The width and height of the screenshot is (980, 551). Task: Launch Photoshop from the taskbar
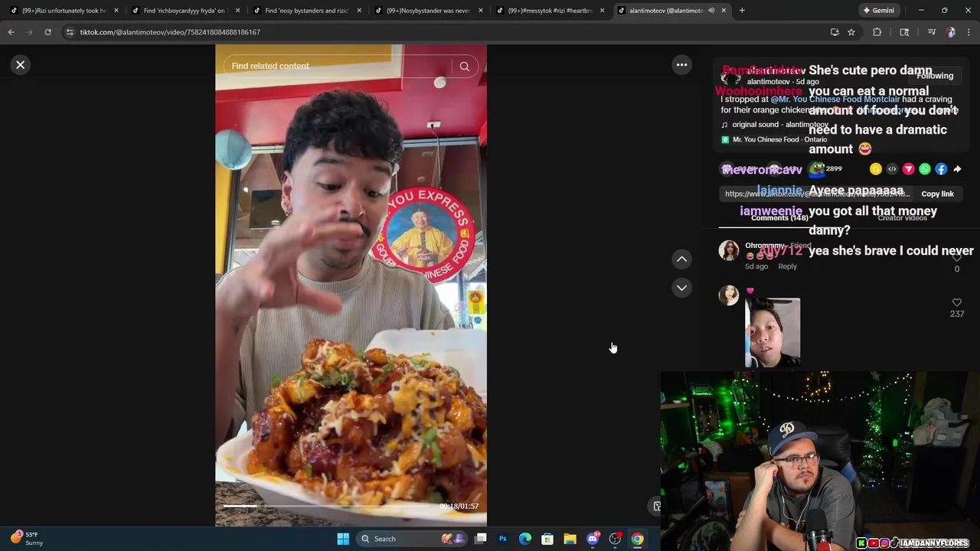(502, 539)
